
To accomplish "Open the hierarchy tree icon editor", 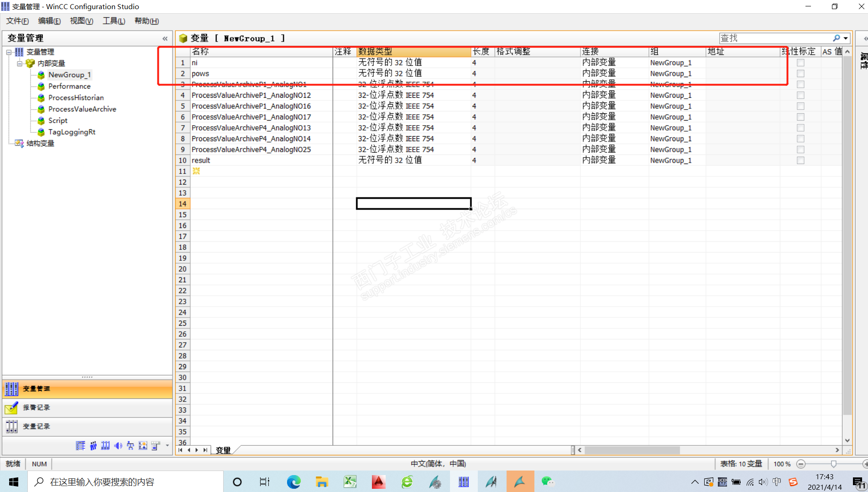I will [x=131, y=445].
